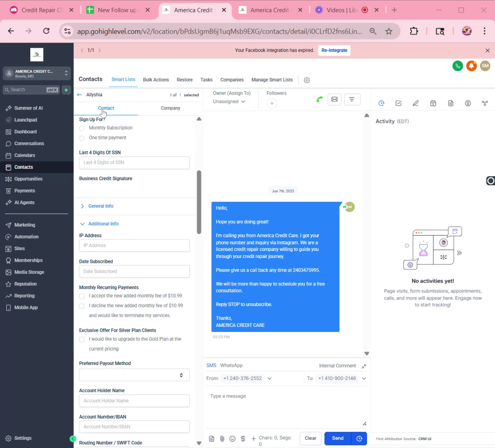
Task: Switch to the Contact tab
Action: pos(106,108)
